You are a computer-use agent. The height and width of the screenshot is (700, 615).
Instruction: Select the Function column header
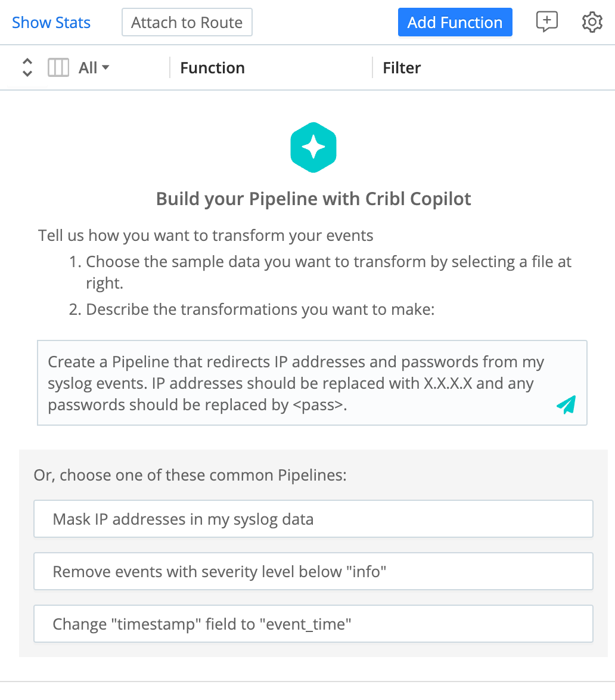point(212,67)
